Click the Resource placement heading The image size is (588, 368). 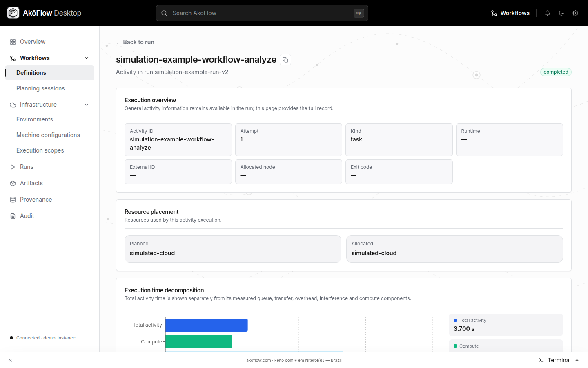tap(151, 212)
